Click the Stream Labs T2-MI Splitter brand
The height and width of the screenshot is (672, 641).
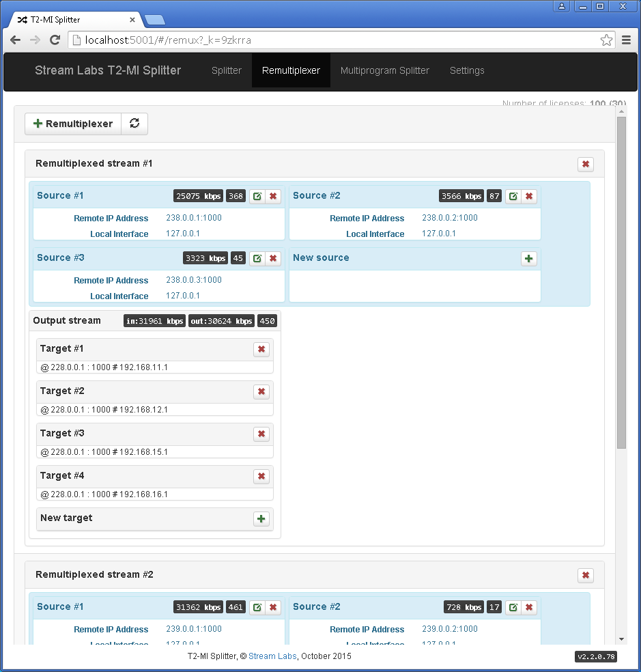pyautogui.click(x=108, y=71)
